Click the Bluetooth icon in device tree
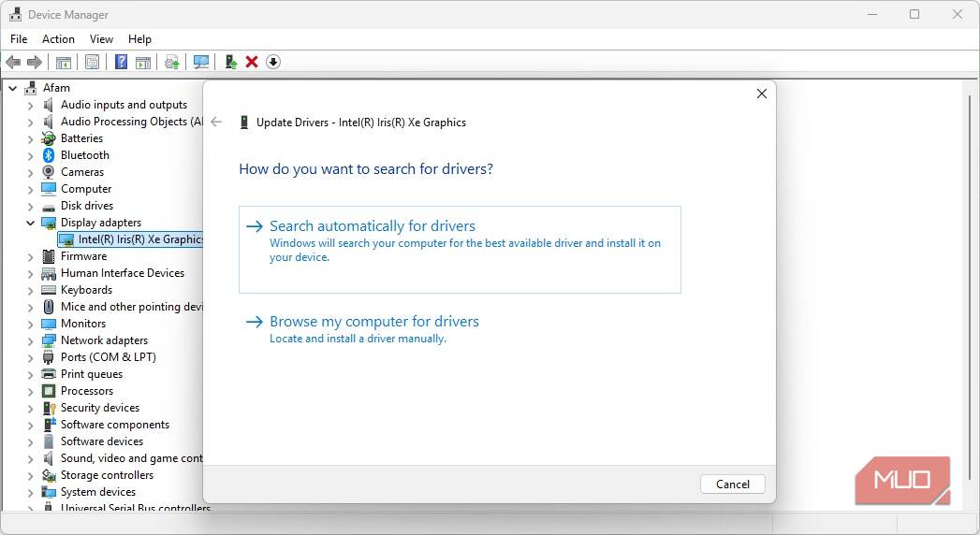The image size is (980, 535). click(49, 155)
